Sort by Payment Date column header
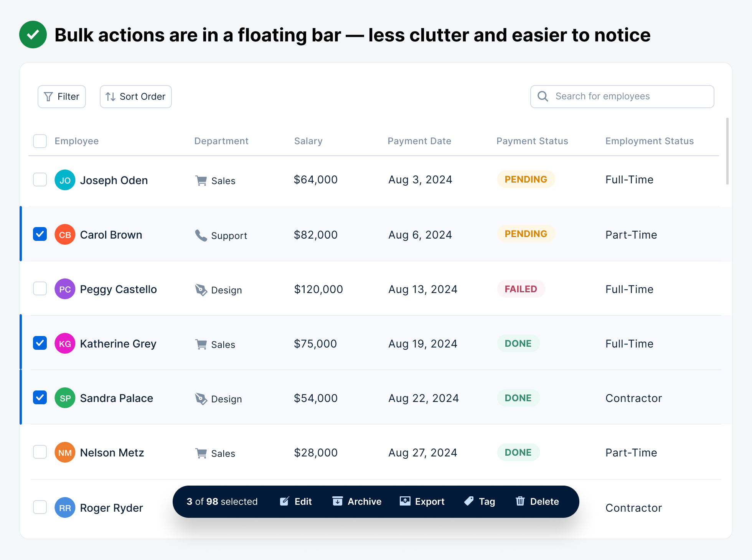Screen dimensions: 752x560 pos(419,141)
